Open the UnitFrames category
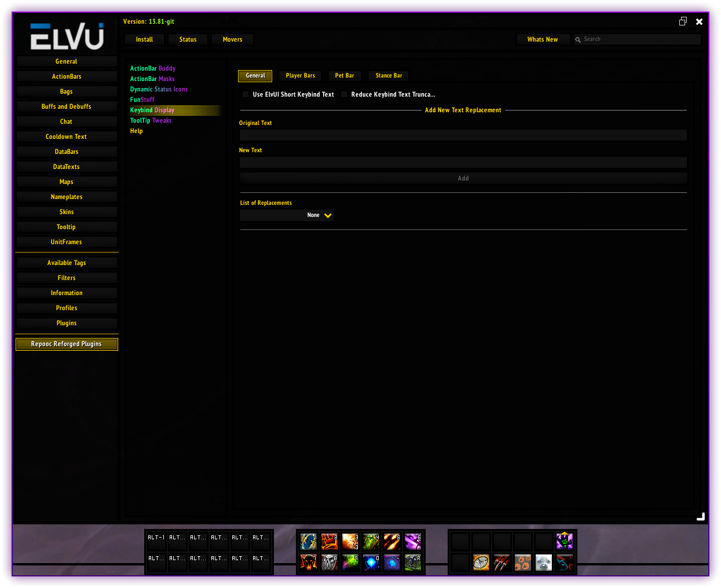721x588 pixels. 67,242
